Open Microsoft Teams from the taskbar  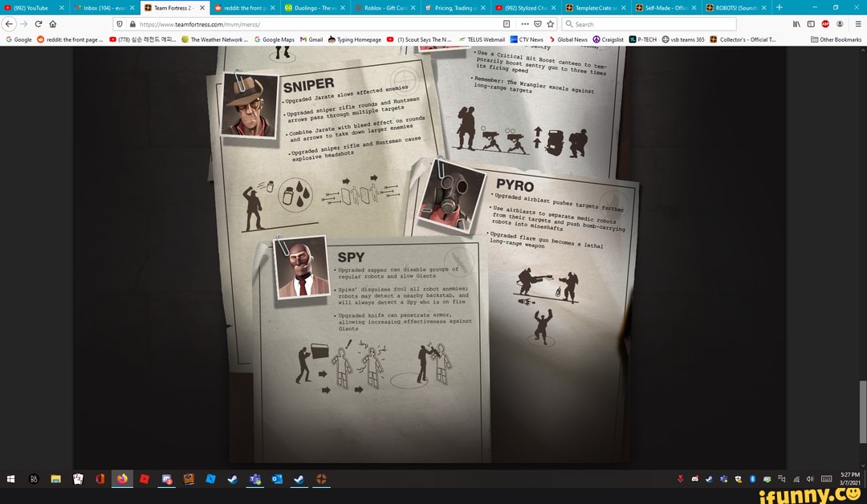coord(255,479)
